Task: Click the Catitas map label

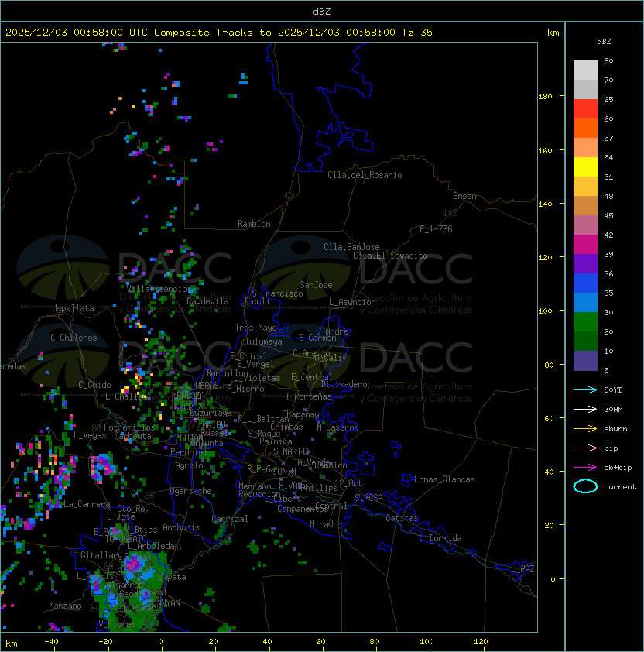Action: [x=402, y=518]
